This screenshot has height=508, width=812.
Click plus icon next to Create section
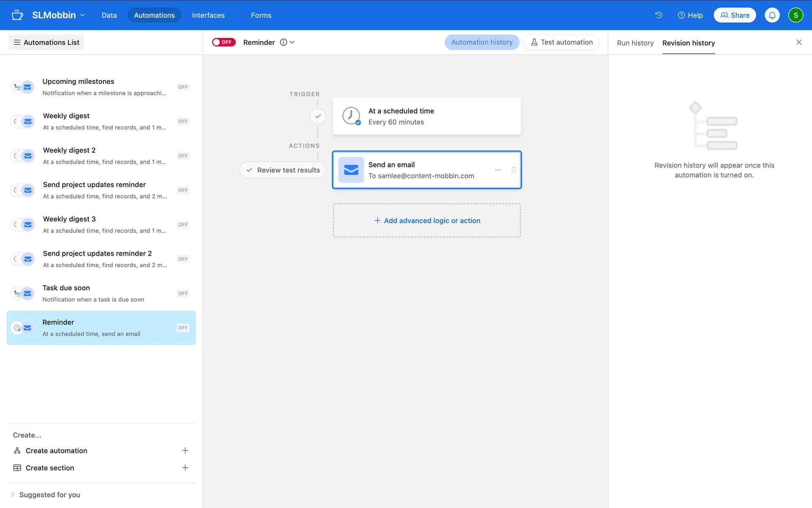185,468
